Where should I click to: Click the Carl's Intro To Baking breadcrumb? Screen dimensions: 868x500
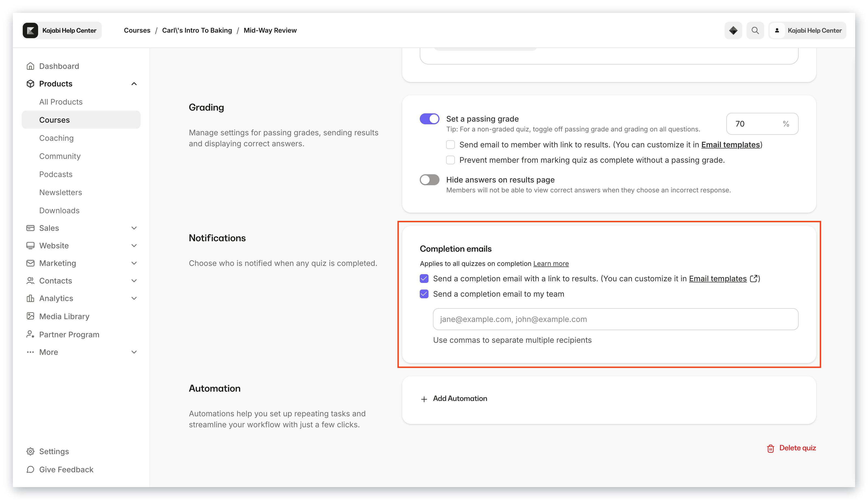pyautogui.click(x=197, y=30)
